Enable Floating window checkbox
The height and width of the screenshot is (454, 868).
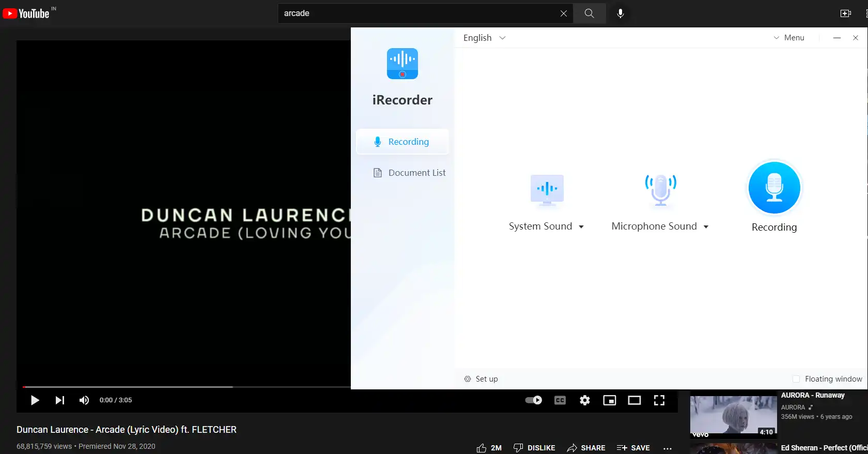796,379
